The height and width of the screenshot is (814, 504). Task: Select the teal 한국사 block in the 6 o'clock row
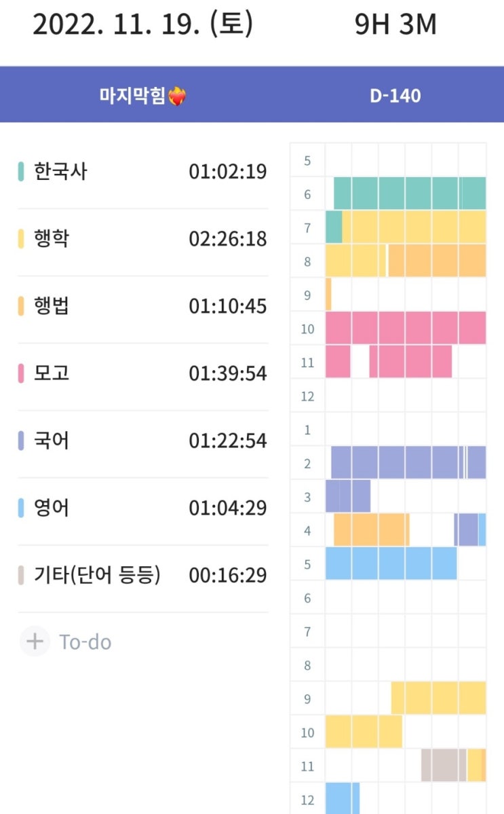click(410, 193)
